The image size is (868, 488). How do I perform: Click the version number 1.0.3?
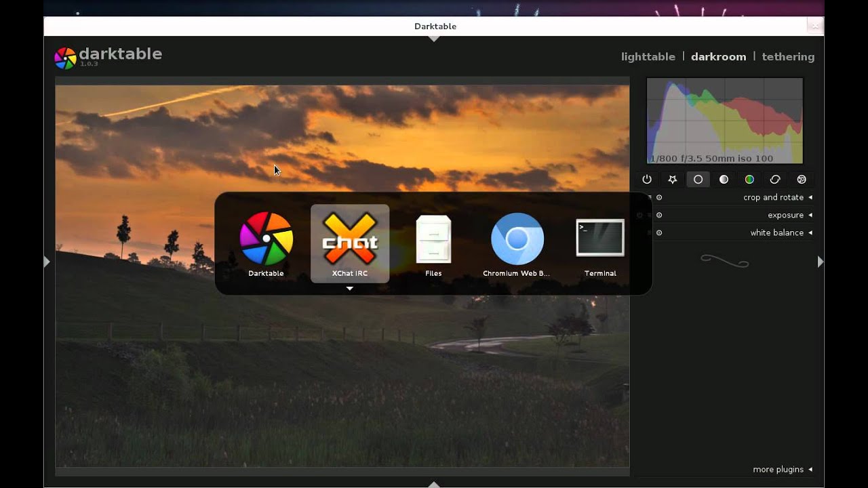click(x=89, y=64)
